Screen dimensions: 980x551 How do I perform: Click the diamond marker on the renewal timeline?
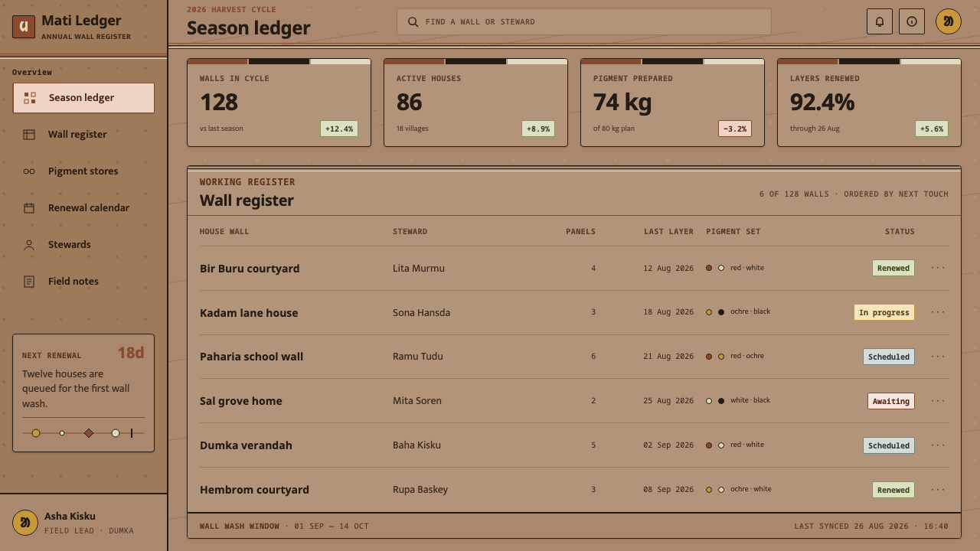click(89, 433)
